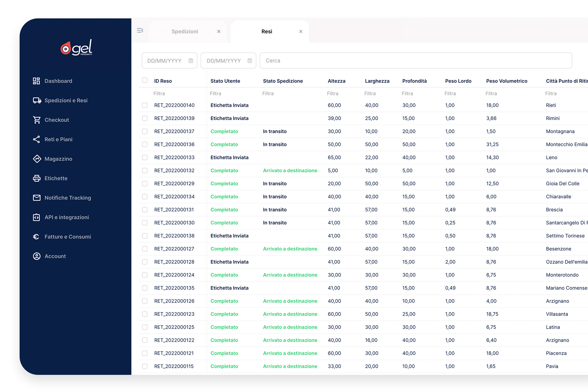Click the Cerca search field
This screenshot has width=588, height=392.
pos(416,61)
